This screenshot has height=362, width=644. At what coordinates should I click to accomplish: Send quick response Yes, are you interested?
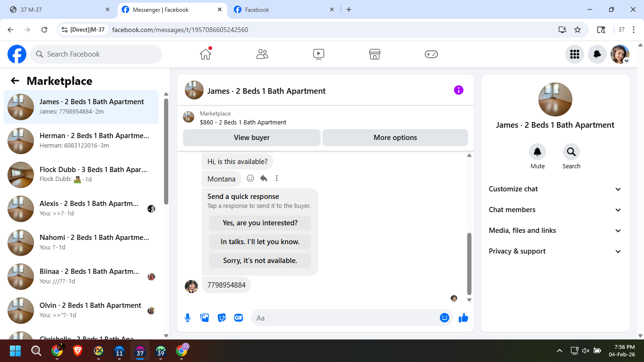[260, 223]
